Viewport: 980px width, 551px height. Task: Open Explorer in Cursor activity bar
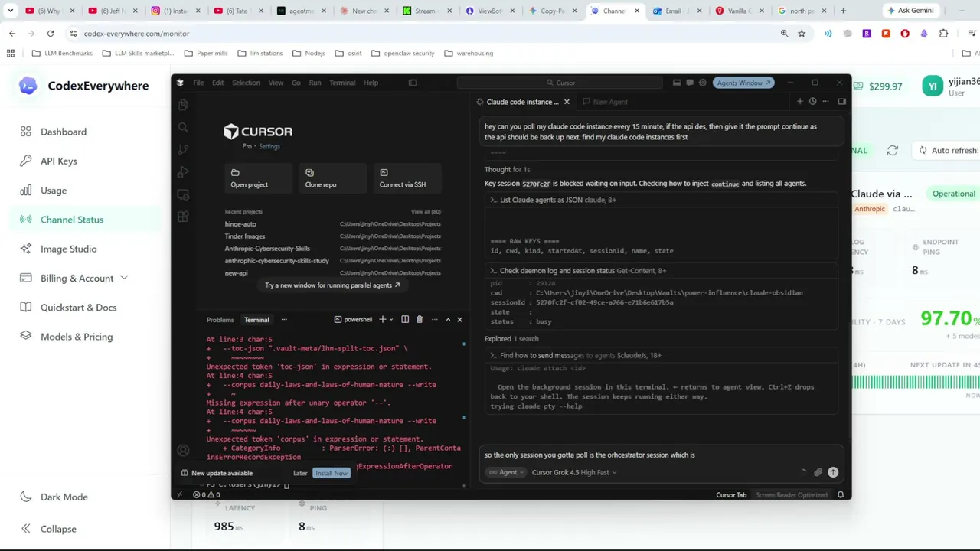coord(183,105)
